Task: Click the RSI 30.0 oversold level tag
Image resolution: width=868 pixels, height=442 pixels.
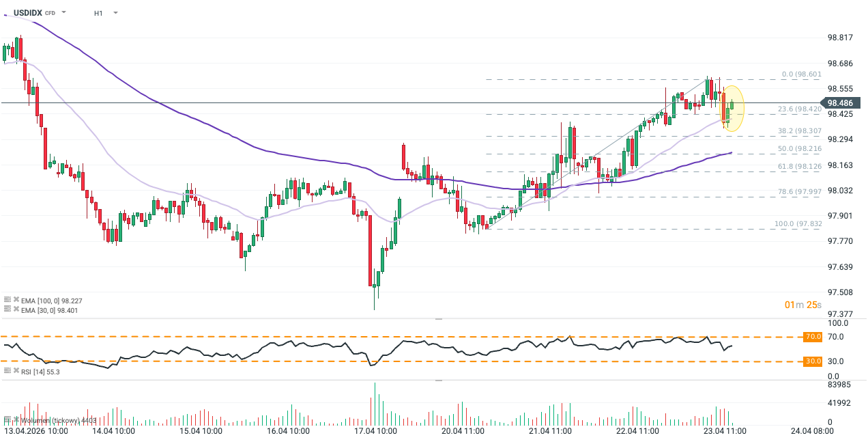Action: point(812,361)
